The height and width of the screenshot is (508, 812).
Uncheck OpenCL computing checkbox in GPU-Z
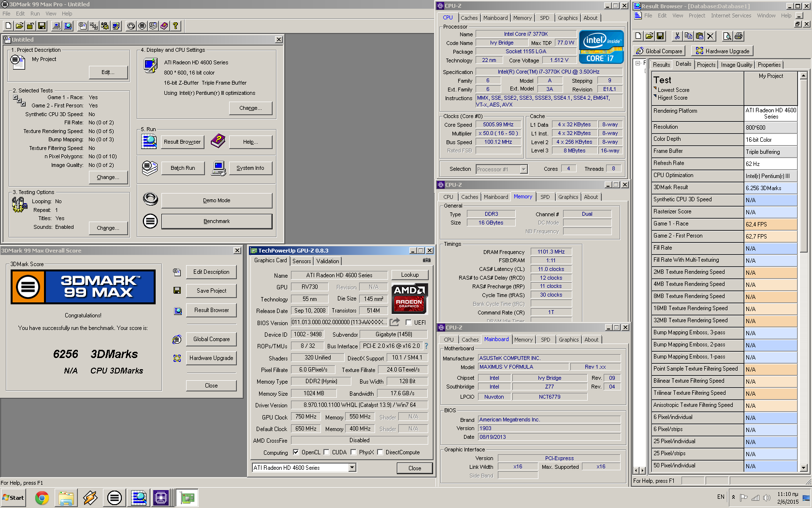click(296, 452)
